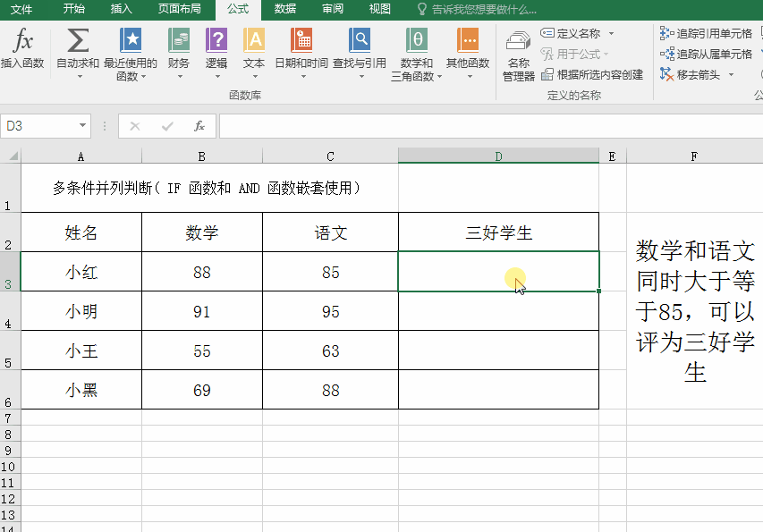The height and width of the screenshot is (532, 763).
Task: Switch to the Review (审阅) tab
Action: [x=333, y=9]
